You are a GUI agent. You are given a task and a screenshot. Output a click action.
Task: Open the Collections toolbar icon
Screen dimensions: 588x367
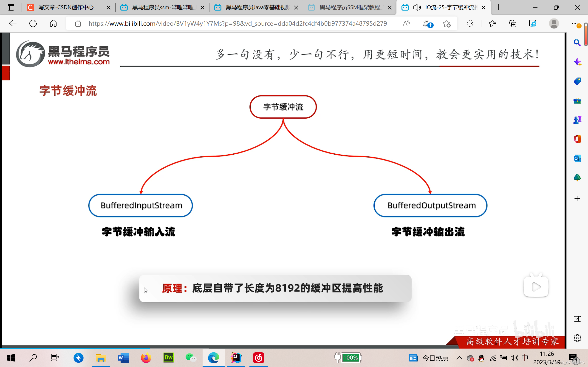pos(513,24)
